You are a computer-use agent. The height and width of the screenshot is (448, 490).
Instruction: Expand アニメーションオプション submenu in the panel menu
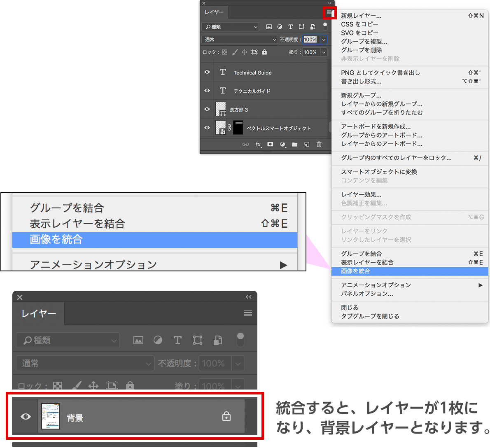point(410,285)
